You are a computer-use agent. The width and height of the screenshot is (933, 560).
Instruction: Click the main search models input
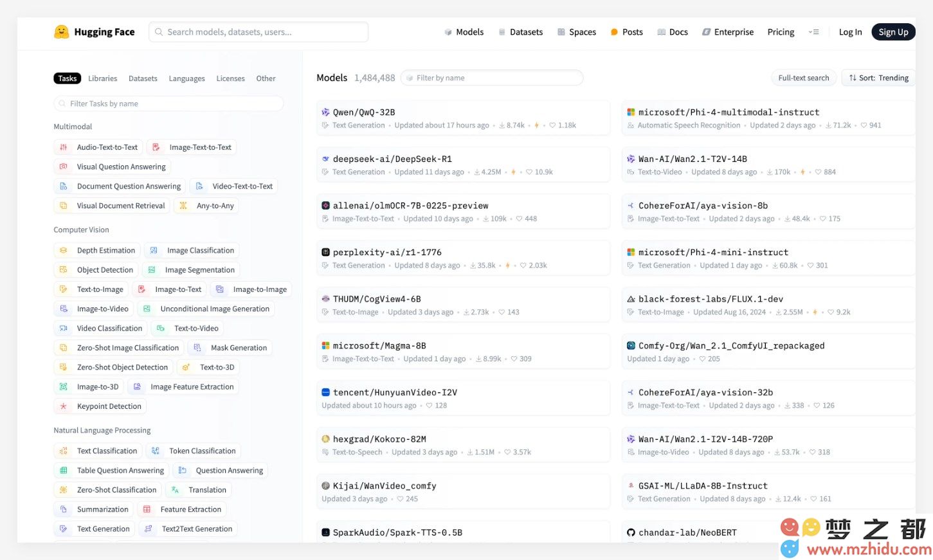coord(258,32)
